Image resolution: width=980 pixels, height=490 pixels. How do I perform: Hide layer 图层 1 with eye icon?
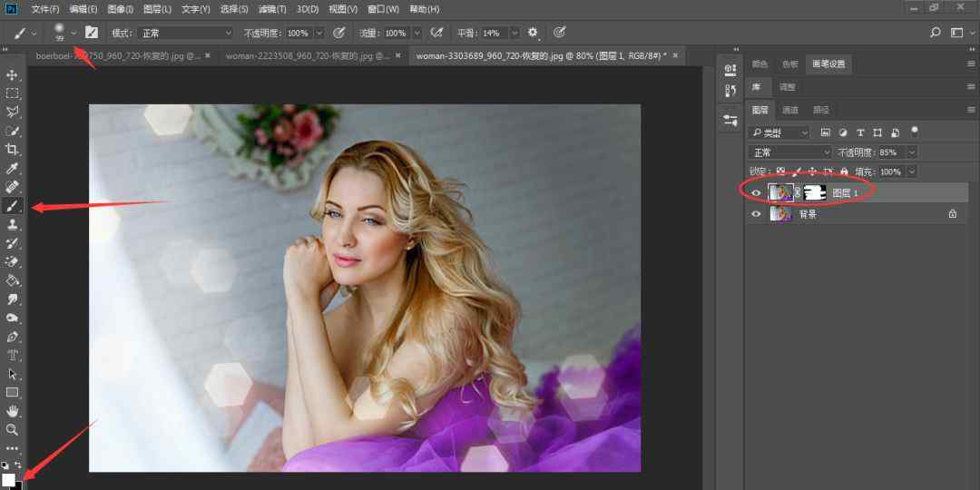(756, 192)
